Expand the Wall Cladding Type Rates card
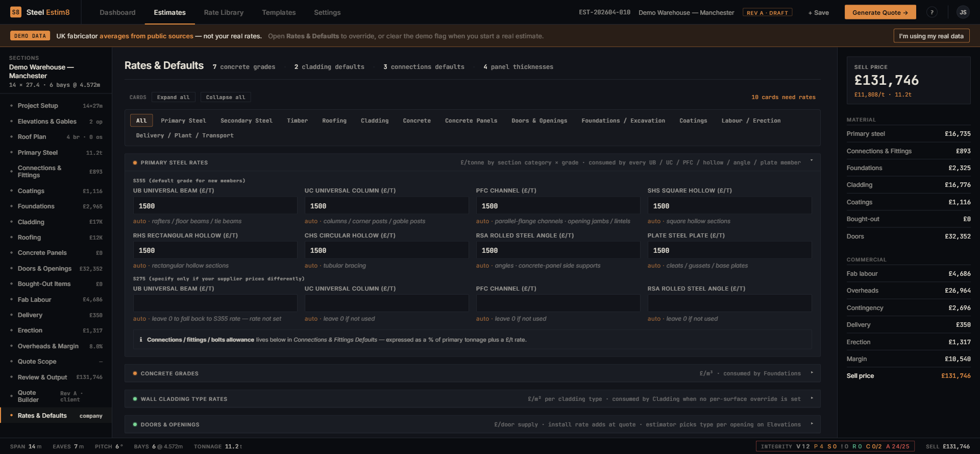 click(x=812, y=398)
